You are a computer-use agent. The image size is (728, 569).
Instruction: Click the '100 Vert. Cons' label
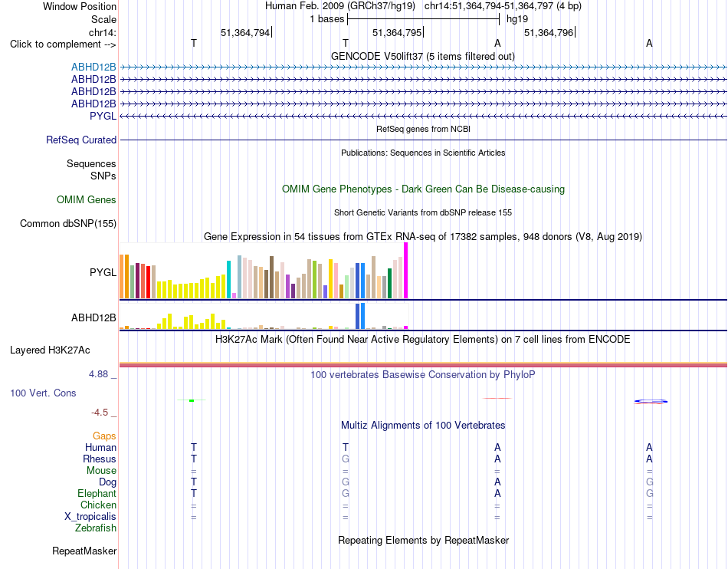click(43, 393)
